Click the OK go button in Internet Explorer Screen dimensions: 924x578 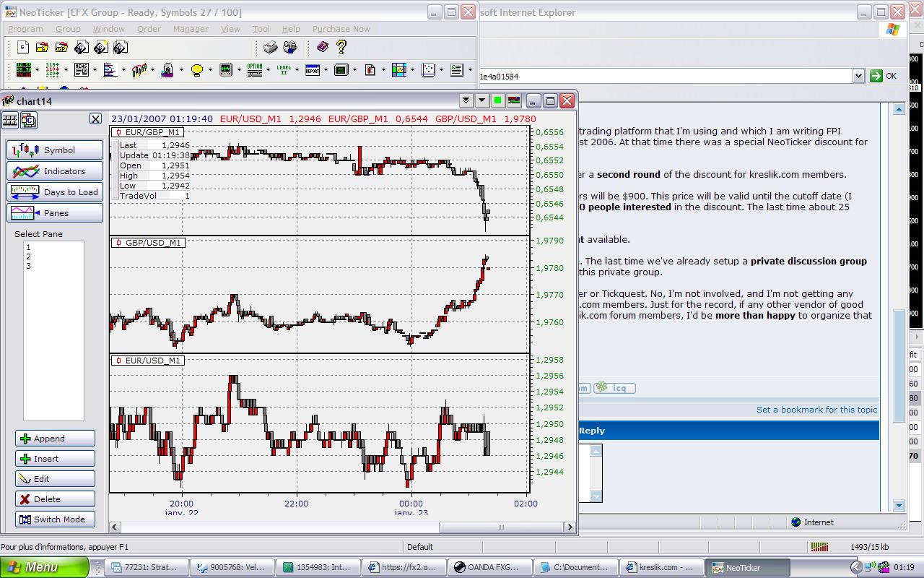(x=884, y=76)
